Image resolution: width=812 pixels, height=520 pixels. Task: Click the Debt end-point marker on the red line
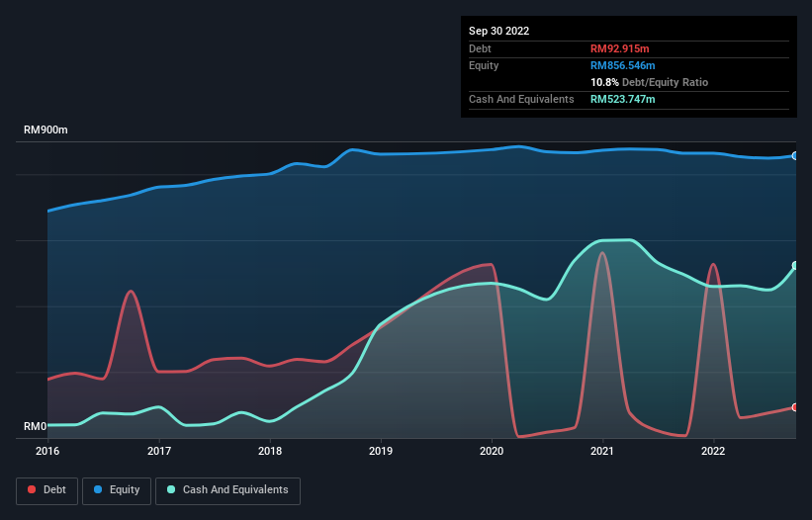pyautogui.click(x=795, y=407)
